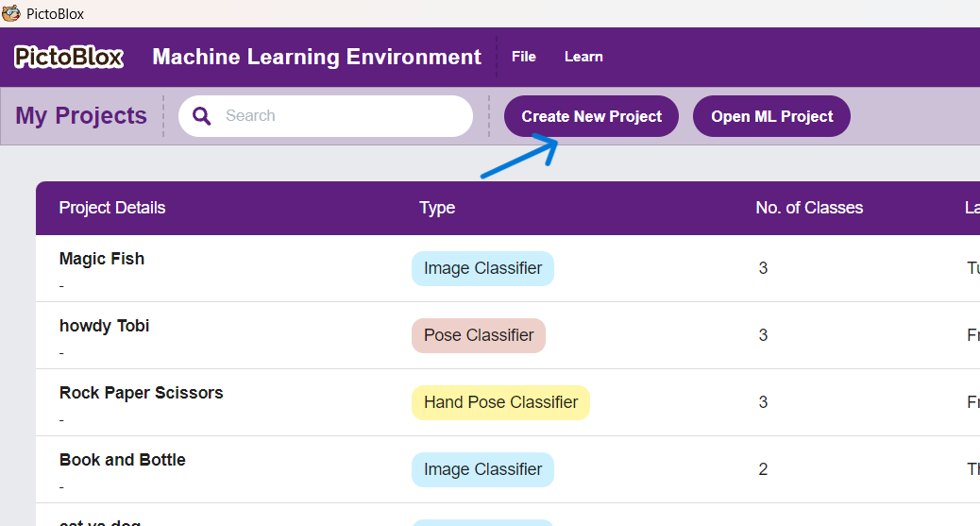Viewport: 980px width, 526px height.
Task: Click the PictoBlox logo in header
Action: [x=69, y=57]
